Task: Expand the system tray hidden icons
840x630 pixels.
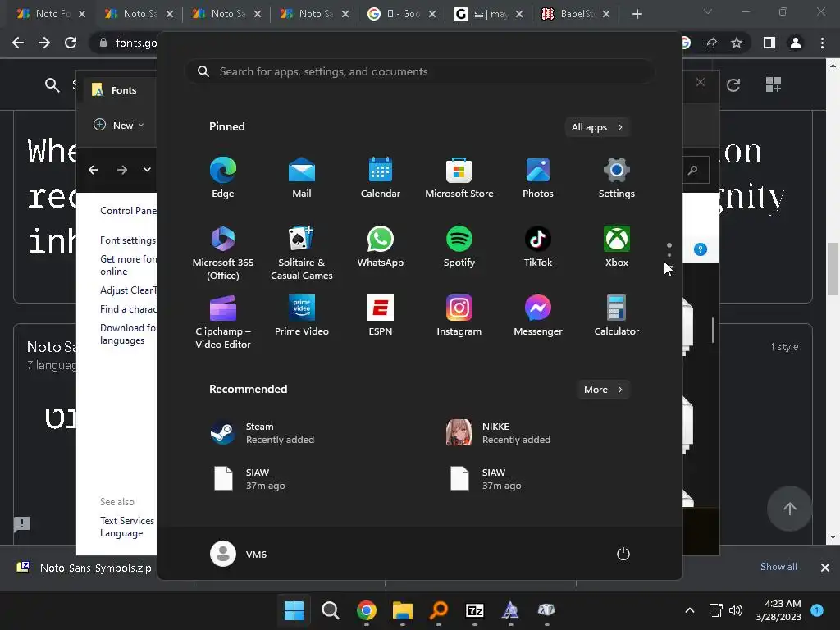Action: coord(690,610)
